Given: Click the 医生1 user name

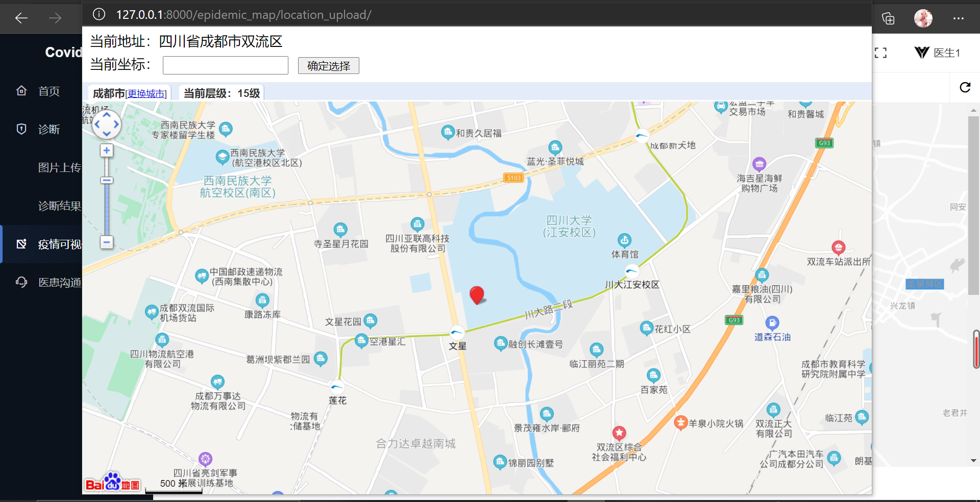Looking at the screenshot, I should click(947, 53).
